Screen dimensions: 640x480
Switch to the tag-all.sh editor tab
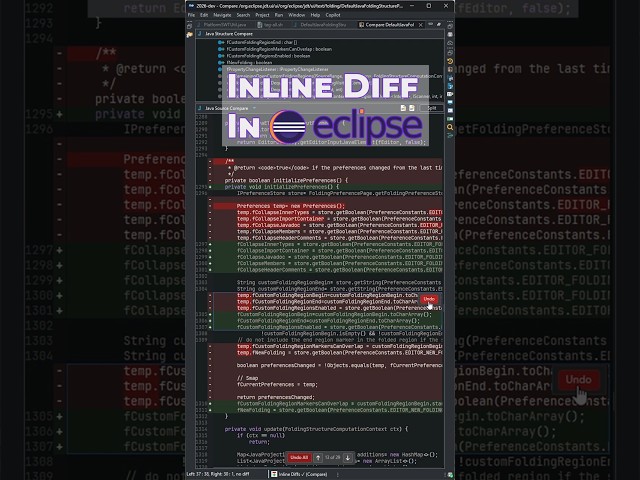270,25
